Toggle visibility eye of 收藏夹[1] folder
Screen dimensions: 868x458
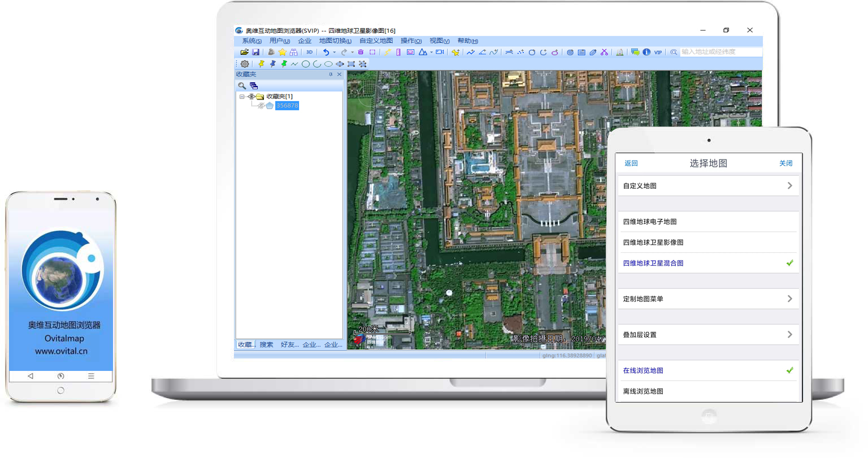[251, 97]
